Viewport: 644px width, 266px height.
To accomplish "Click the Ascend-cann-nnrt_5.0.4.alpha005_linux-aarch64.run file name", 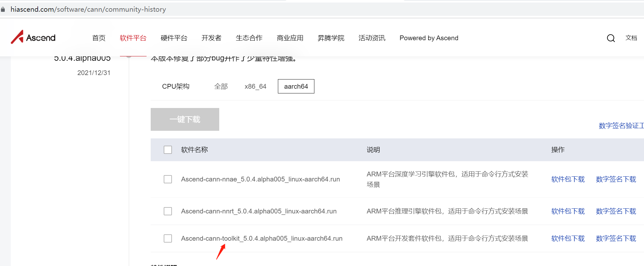I will 259,211.
